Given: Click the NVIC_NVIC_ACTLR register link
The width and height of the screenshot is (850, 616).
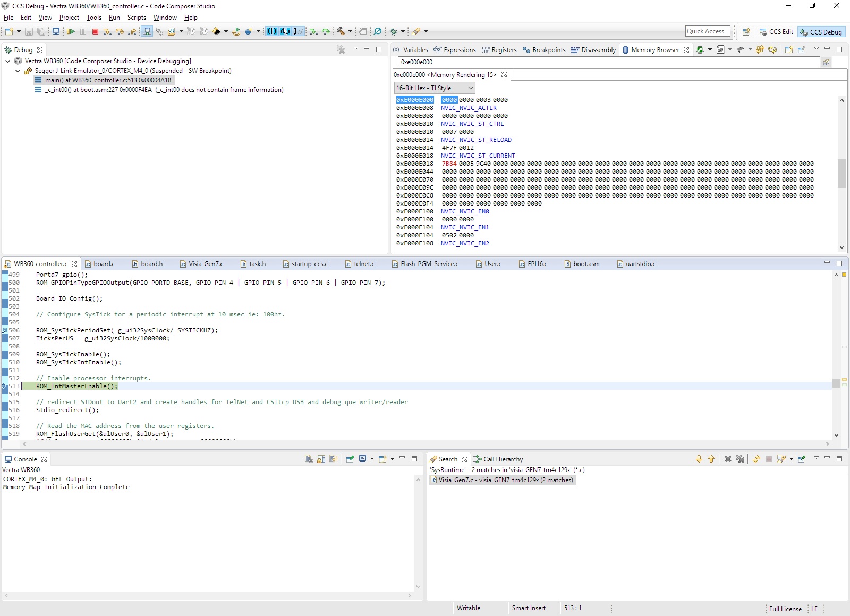Looking at the screenshot, I should click(469, 108).
